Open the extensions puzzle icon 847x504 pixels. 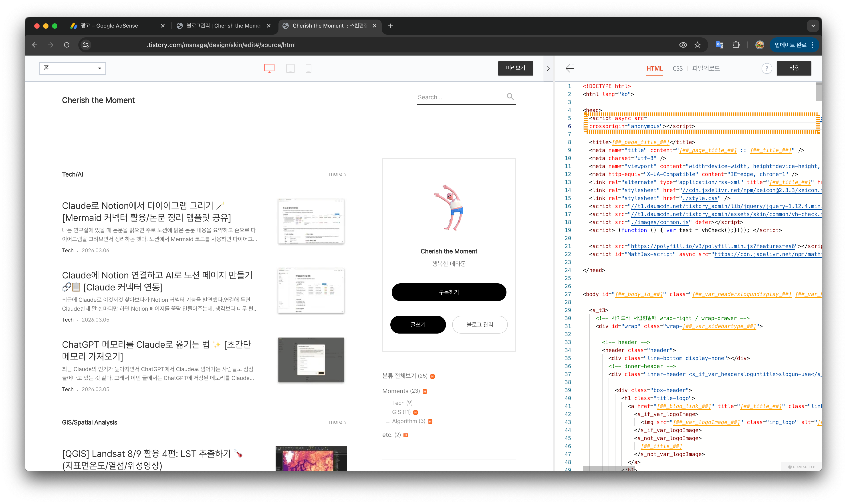(736, 45)
